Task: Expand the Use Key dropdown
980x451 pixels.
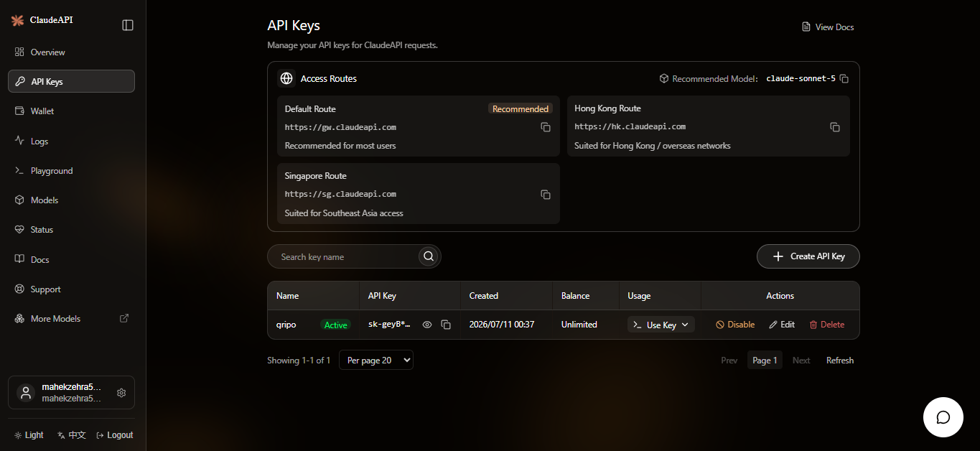Action: [661, 325]
